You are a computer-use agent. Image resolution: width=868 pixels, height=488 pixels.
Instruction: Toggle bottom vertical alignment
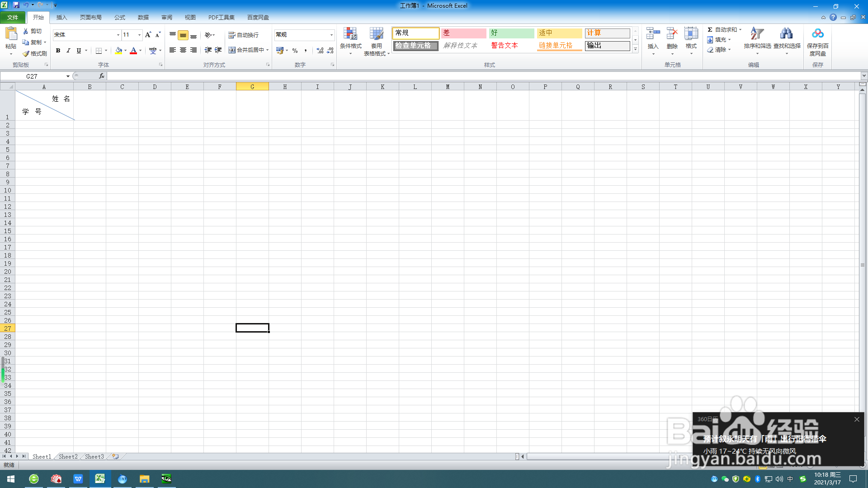tap(193, 35)
